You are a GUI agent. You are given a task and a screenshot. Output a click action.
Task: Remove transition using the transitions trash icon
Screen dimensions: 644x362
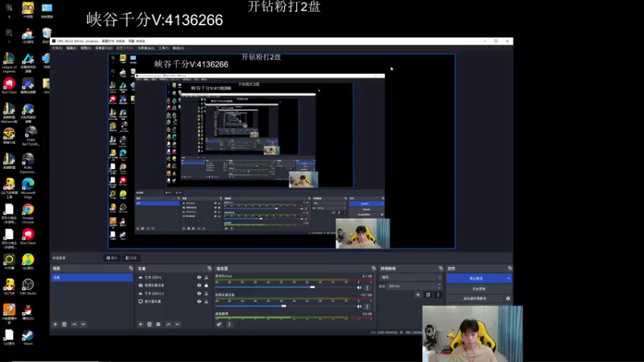(x=428, y=294)
